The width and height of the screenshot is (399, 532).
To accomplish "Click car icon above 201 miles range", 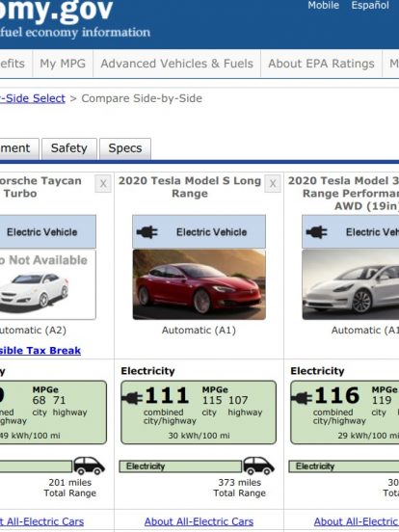I will point(89,465).
